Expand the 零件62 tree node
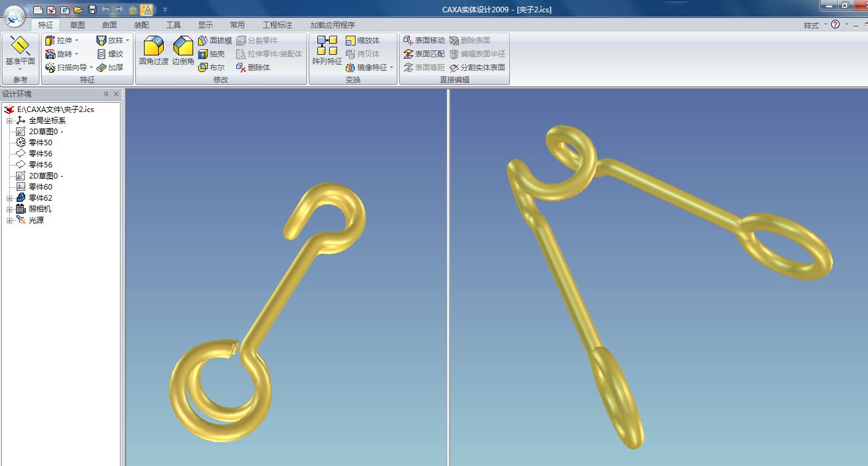868x466 pixels. point(9,198)
